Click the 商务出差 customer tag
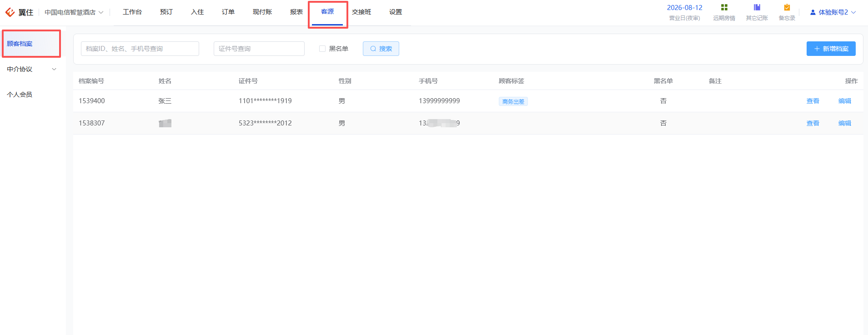Screen dimensions: 868x335 (513, 102)
